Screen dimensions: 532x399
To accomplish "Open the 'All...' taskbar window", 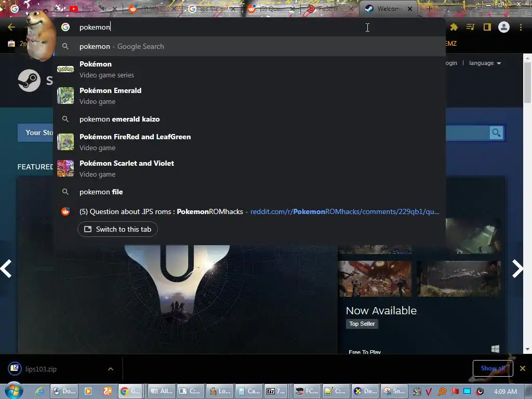I will click(162, 391).
